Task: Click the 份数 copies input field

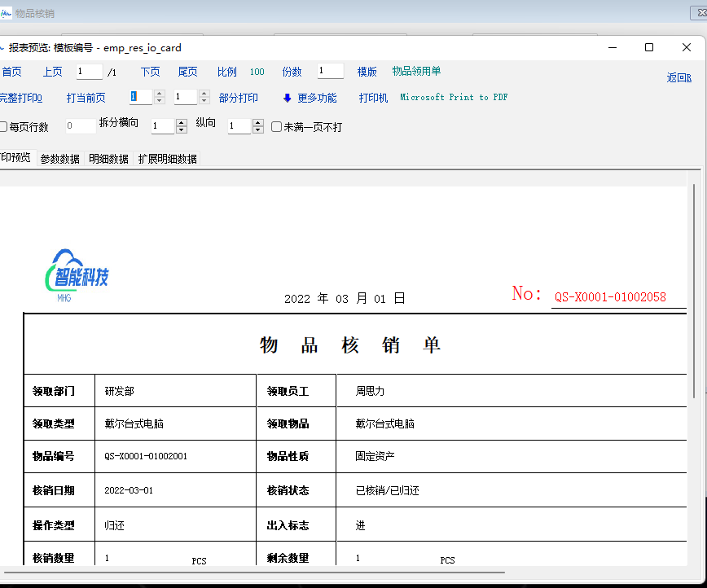Action: point(330,72)
